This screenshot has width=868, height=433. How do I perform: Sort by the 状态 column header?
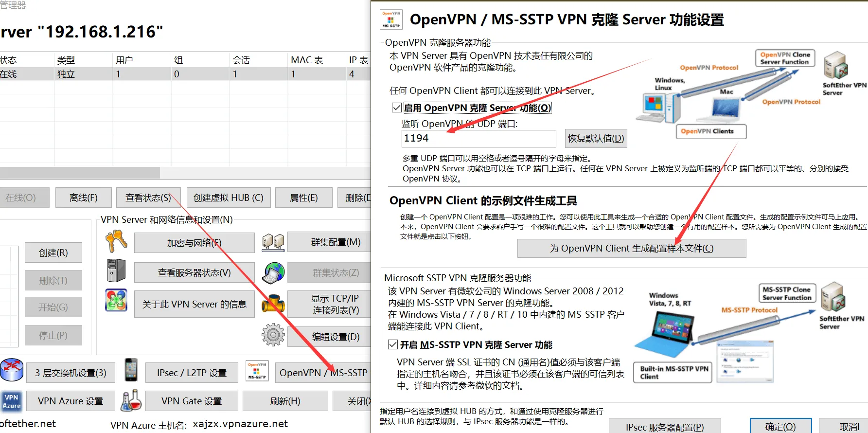pyautogui.click(x=27, y=60)
